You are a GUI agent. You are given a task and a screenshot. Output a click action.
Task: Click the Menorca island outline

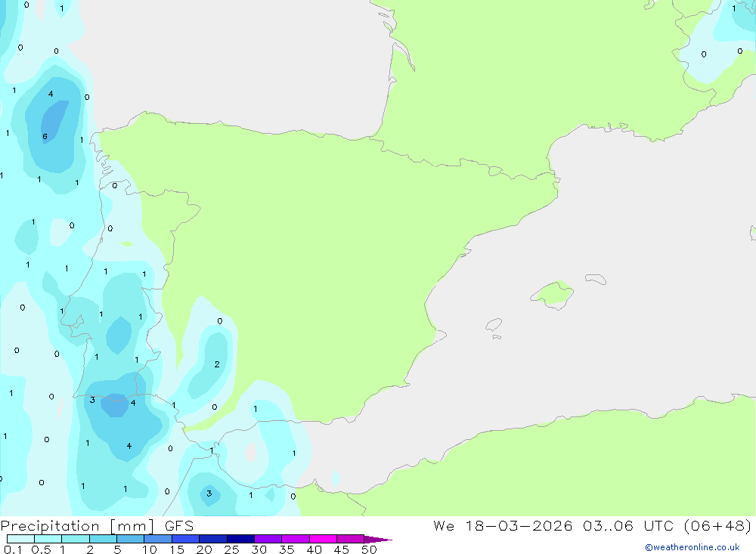coord(596,279)
